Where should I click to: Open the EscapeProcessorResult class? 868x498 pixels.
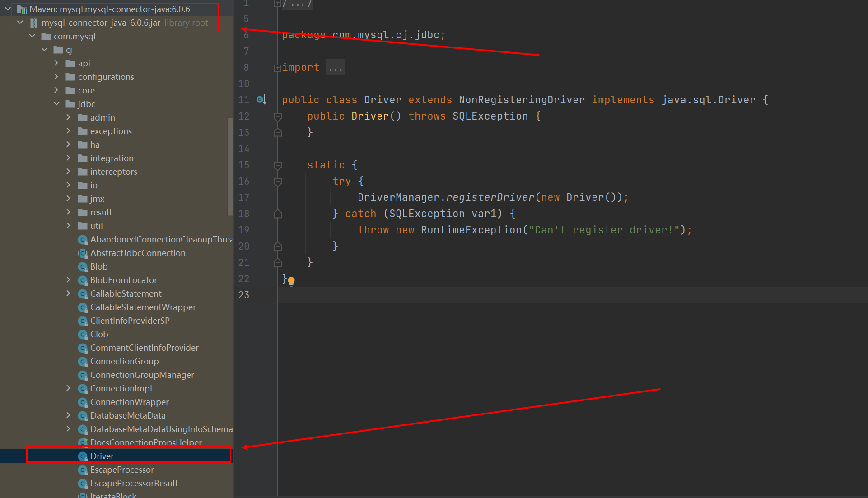[x=134, y=483]
